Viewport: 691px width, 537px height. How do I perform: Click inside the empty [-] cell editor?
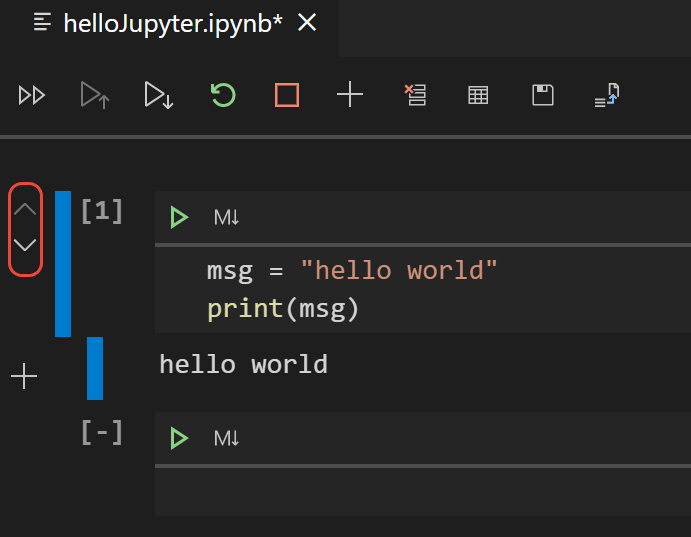423,491
